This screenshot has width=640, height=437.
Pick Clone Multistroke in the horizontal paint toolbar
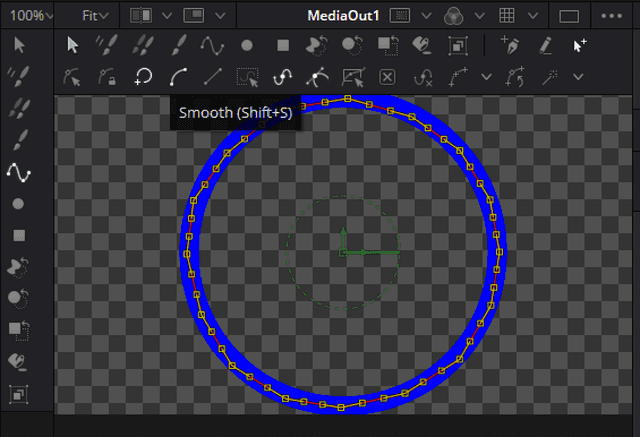pyautogui.click(x=143, y=45)
